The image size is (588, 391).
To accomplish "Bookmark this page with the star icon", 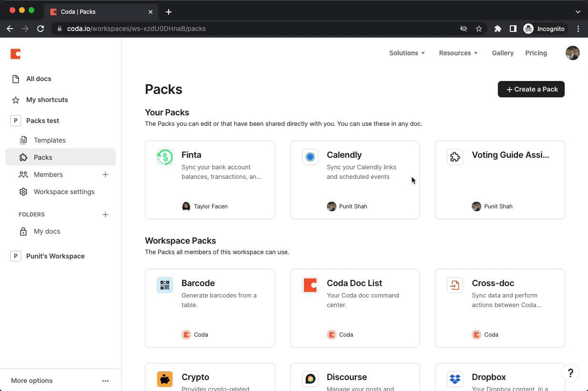I will [x=479, y=29].
